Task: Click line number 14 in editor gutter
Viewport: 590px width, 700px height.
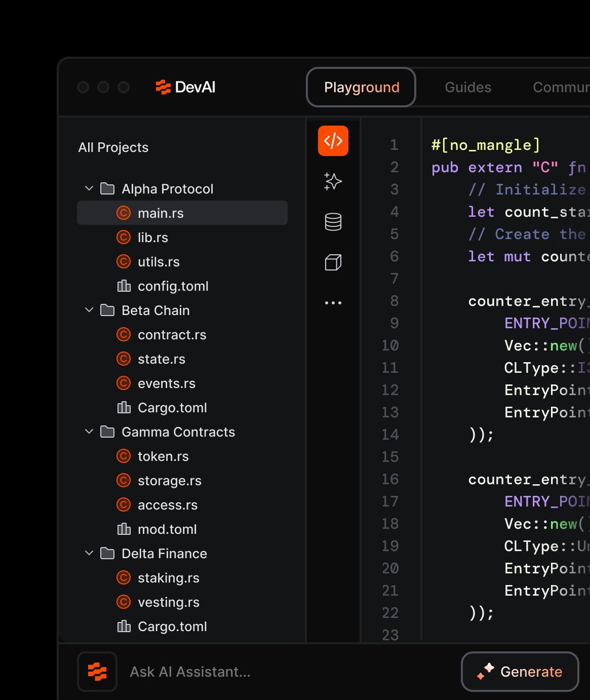Action: (390, 435)
